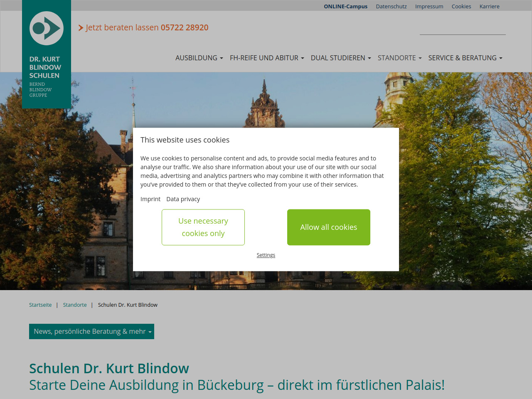Open the SERVICE & BERATUNG menu
Image resolution: width=532 pixels, height=399 pixels.
coord(465,58)
